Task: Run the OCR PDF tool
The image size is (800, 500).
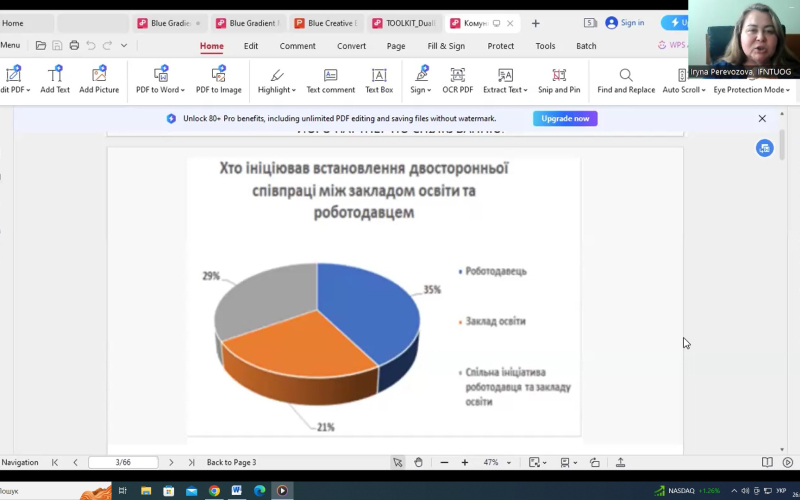Action: coord(458,80)
